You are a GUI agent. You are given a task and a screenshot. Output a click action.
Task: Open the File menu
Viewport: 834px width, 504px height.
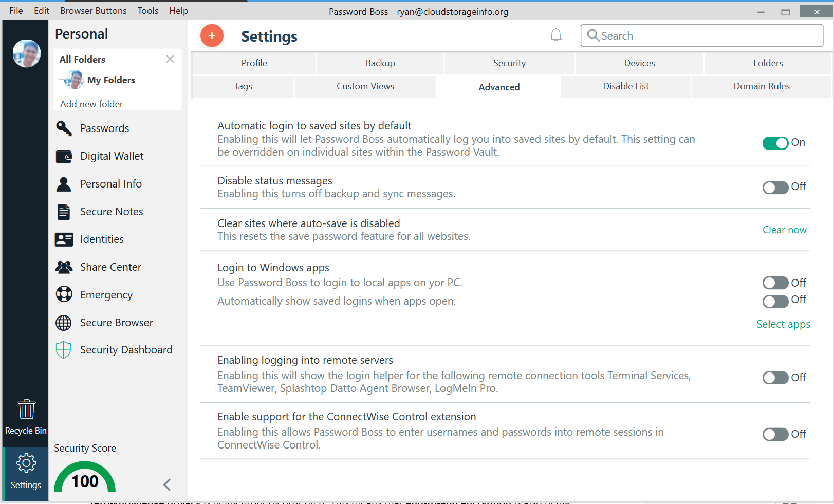pyautogui.click(x=16, y=11)
